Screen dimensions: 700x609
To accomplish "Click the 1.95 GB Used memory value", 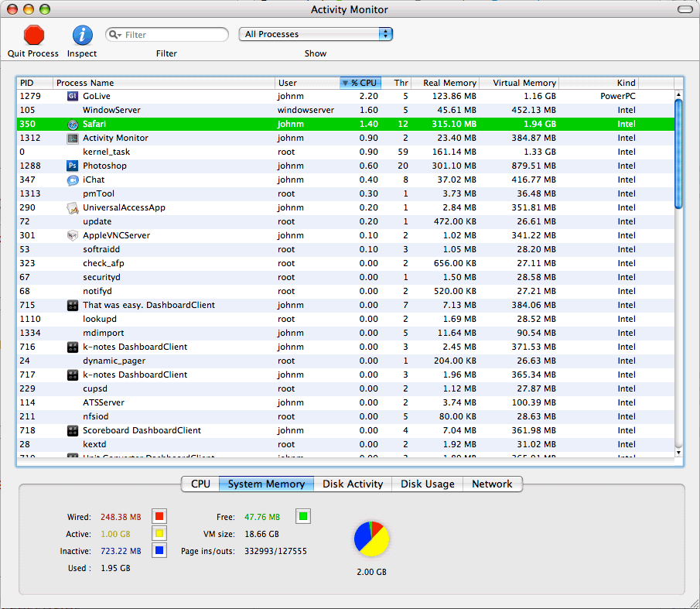I will [115, 568].
